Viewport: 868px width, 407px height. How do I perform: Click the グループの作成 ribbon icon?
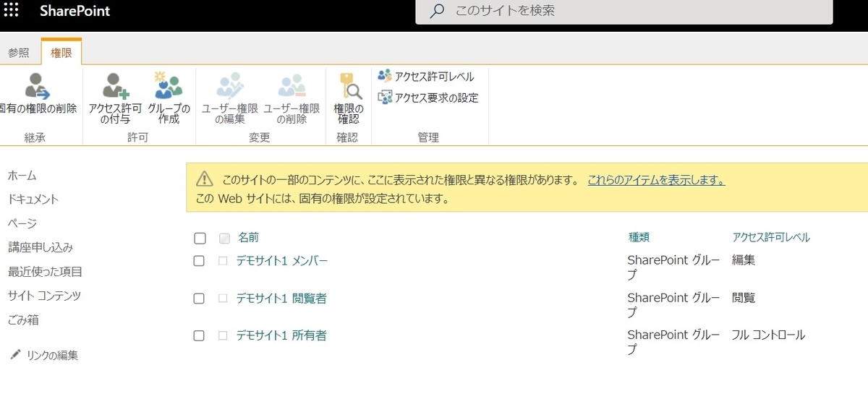(169, 85)
